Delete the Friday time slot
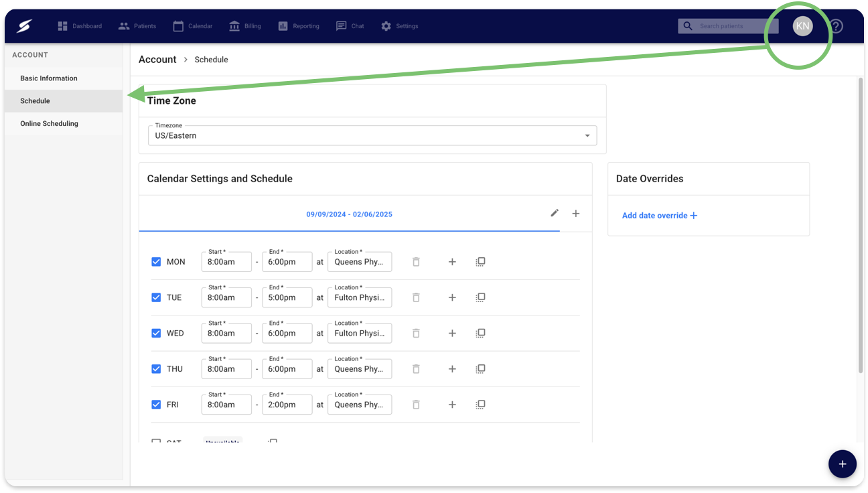This screenshot has height=493, width=868. 416,405
